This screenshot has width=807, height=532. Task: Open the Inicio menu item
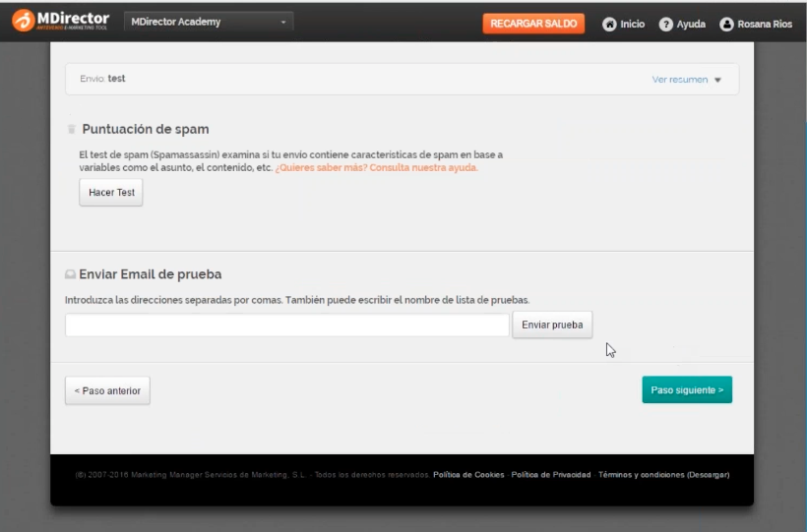click(624, 25)
